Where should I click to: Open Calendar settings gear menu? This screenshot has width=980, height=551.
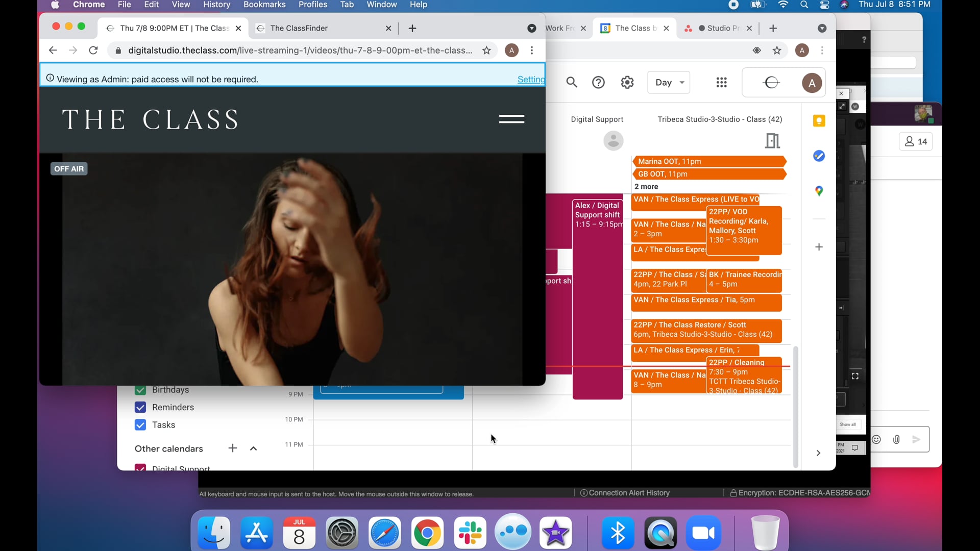[627, 82]
